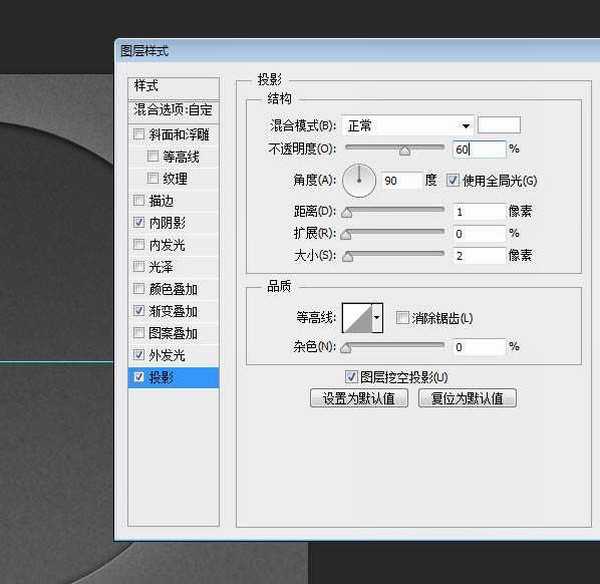Click the distance (距离) value field

(478, 212)
